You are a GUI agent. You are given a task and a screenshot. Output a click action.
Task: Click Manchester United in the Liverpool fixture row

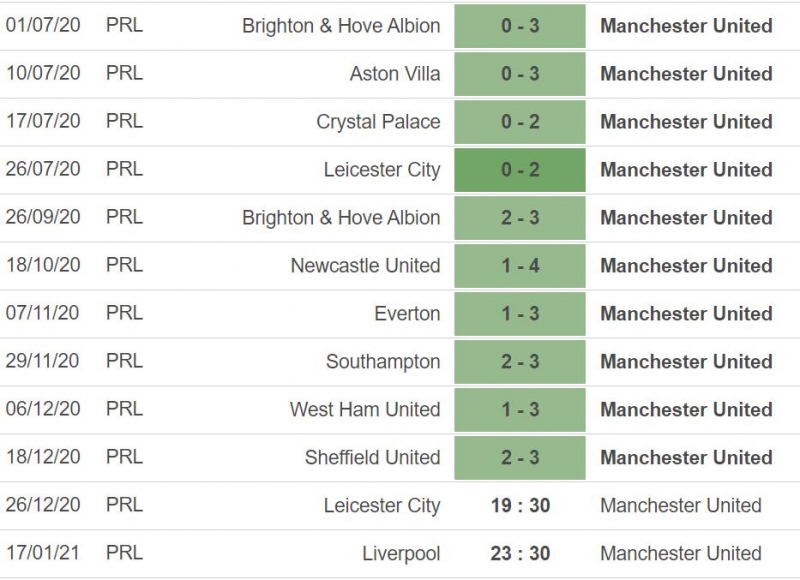point(681,554)
